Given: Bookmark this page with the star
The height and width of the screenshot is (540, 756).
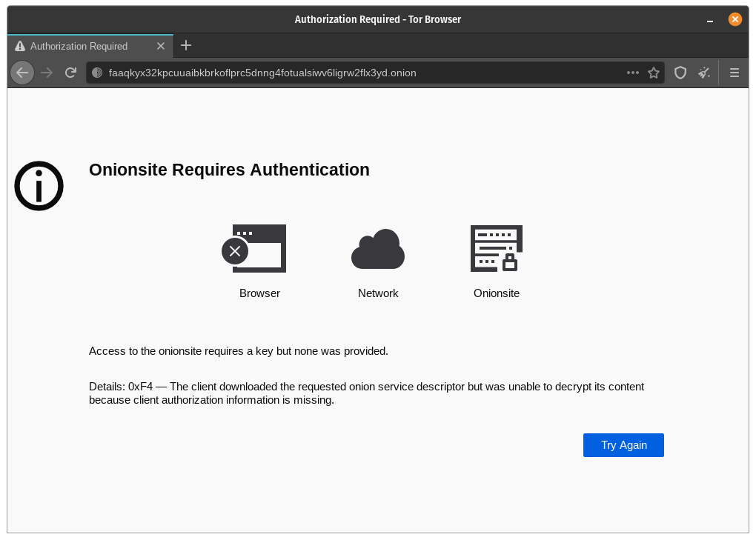Looking at the screenshot, I should (x=653, y=73).
